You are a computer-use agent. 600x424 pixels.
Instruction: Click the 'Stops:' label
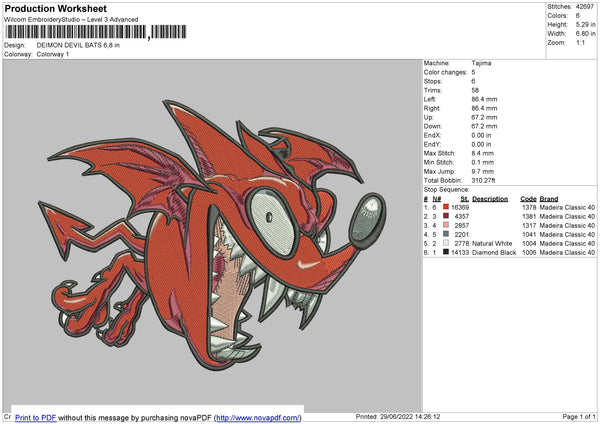pyautogui.click(x=433, y=81)
